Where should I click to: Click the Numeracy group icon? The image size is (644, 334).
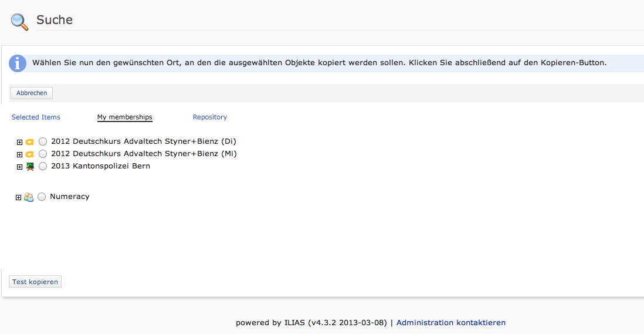29,197
